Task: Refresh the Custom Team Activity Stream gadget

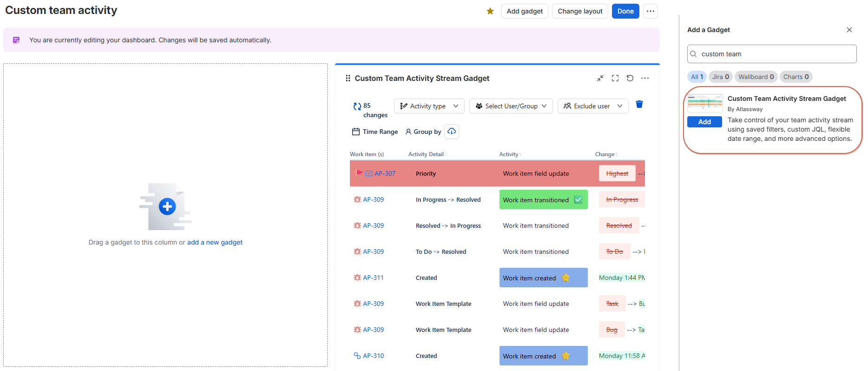Action: coord(630,78)
